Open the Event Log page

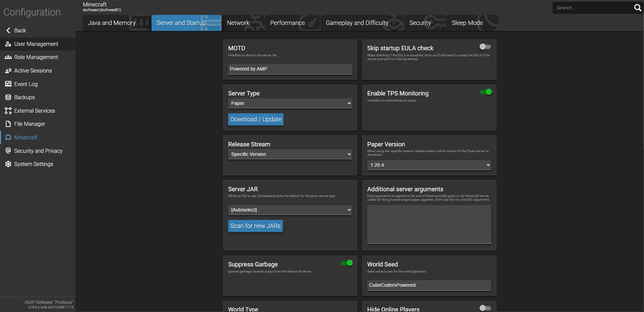click(x=38, y=84)
